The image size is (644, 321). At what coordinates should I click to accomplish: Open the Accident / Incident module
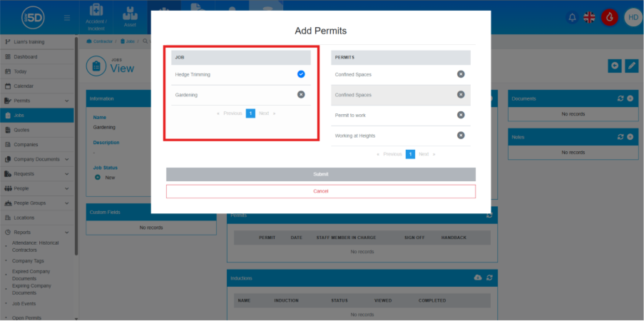point(96,17)
